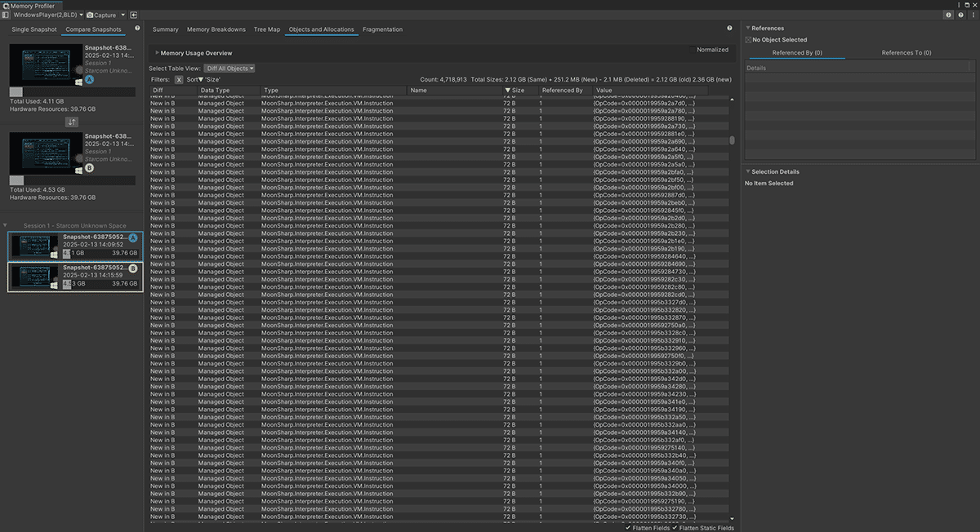Select snapshot dated 2025-02-13 14:15:59 in list
Screen dimensions: 980x532
pos(75,277)
